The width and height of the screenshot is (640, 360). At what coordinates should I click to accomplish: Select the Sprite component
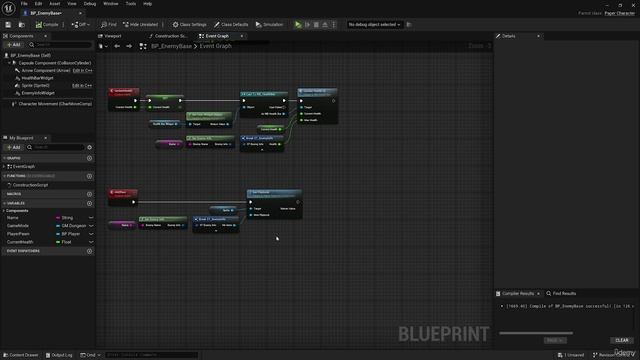tap(35, 86)
